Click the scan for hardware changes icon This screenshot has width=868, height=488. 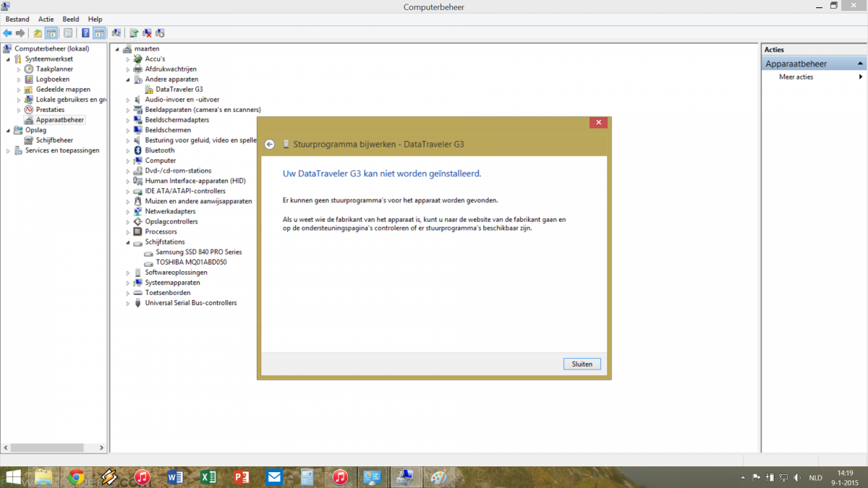coord(116,33)
